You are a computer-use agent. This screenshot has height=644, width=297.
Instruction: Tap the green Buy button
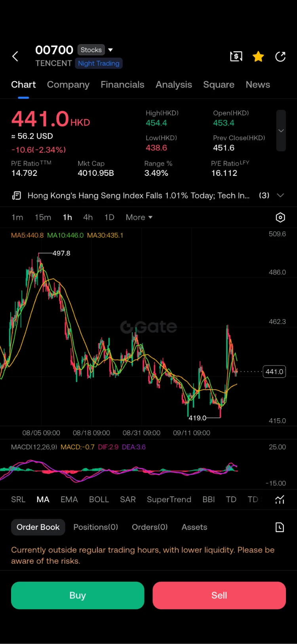tap(78, 595)
